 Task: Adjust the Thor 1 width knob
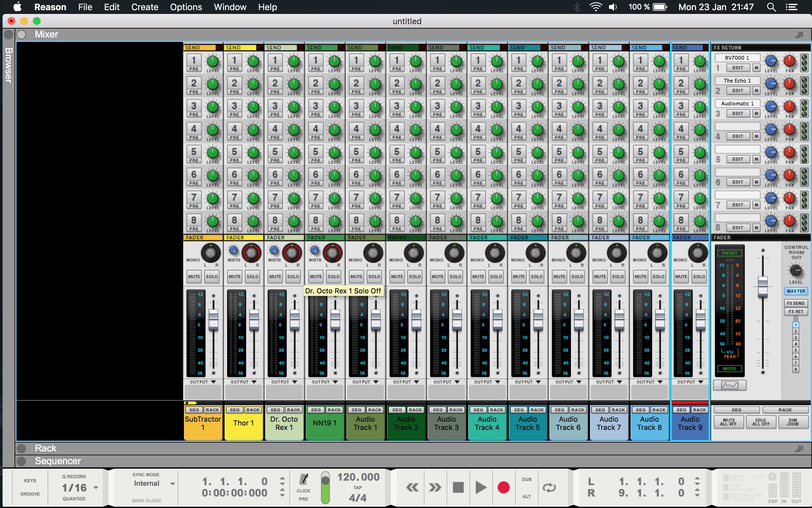click(x=233, y=250)
